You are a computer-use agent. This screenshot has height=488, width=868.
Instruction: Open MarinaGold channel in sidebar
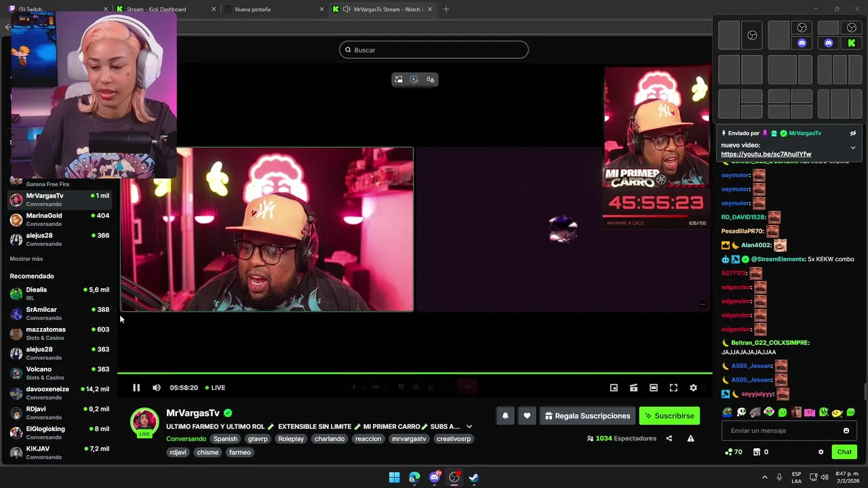tap(60, 220)
